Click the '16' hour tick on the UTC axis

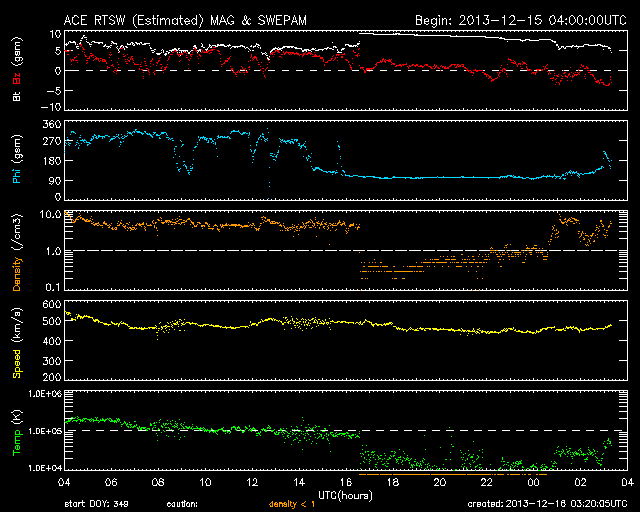point(346,482)
